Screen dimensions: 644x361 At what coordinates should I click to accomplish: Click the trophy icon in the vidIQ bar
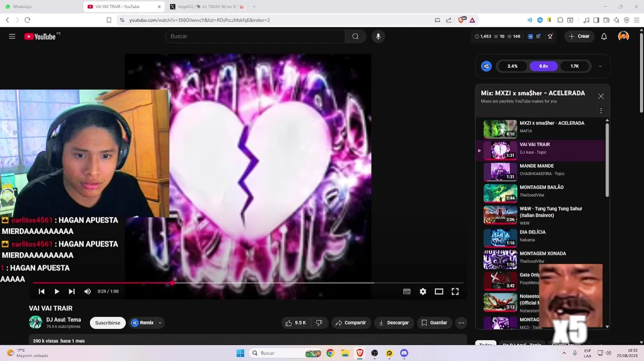[x=550, y=36]
